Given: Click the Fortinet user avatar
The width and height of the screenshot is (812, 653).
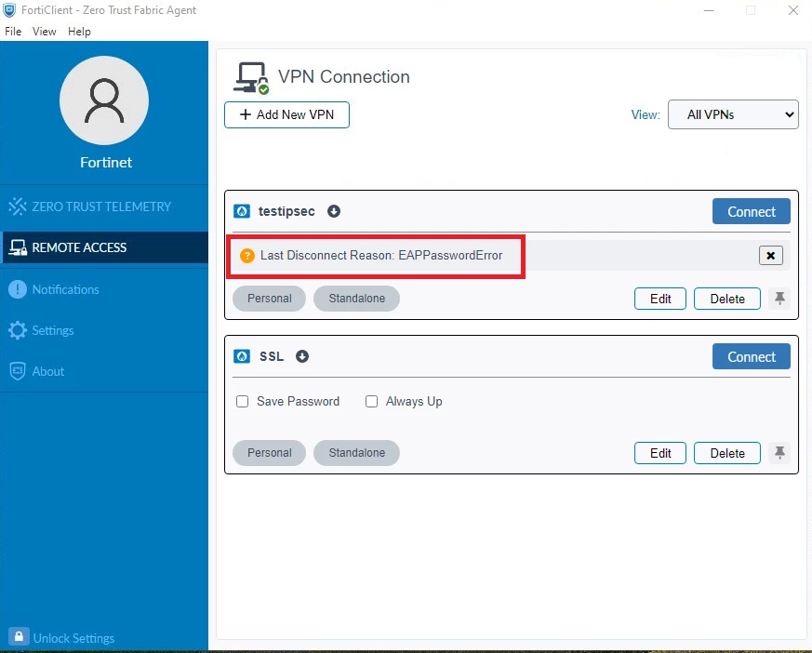Looking at the screenshot, I should click(x=104, y=100).
